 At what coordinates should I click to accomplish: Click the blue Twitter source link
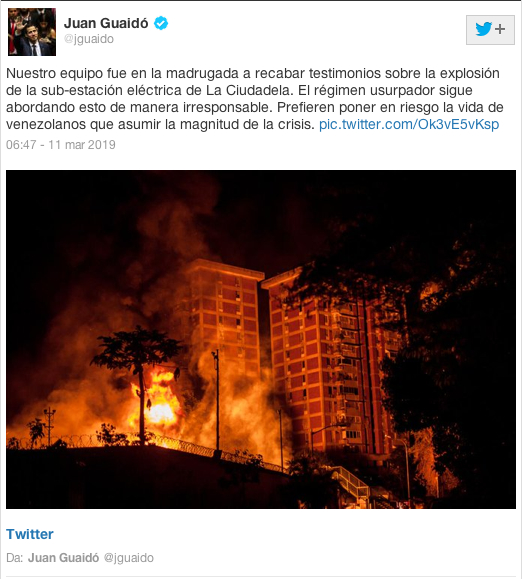(30, 534)
